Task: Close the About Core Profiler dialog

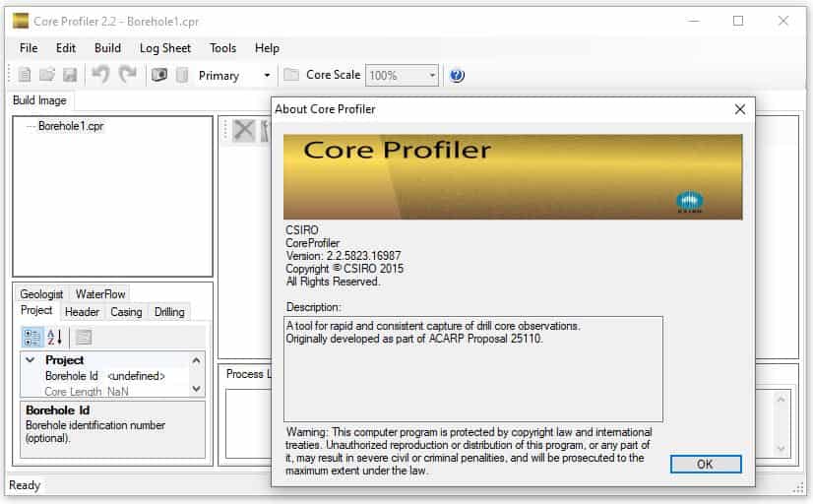Action: tap(740, 109)
